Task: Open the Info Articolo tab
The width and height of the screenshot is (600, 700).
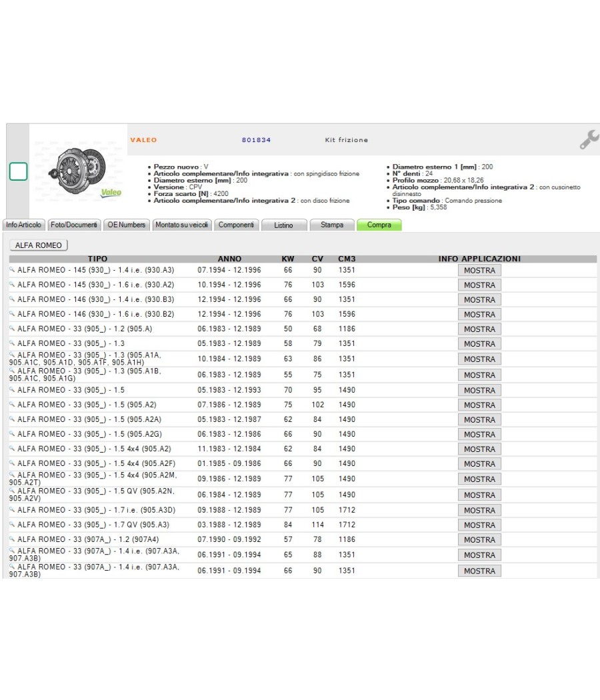Action: point(23,225)
